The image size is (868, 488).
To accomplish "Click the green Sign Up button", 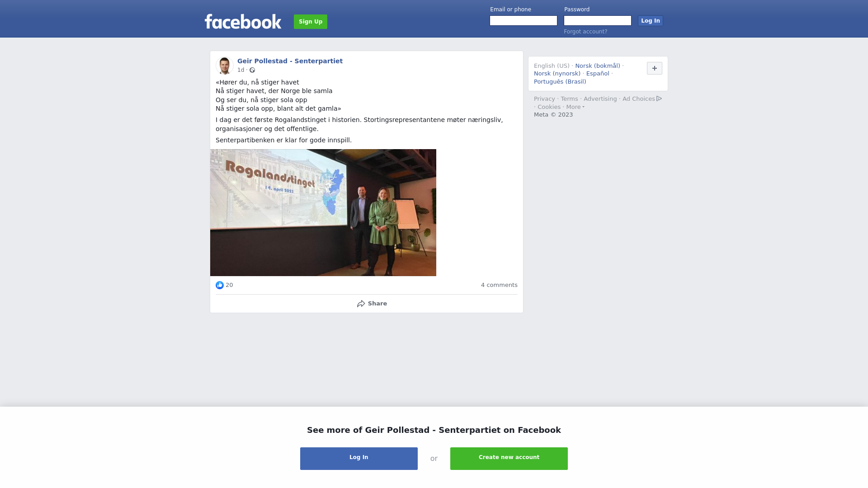I will [311, 22].
